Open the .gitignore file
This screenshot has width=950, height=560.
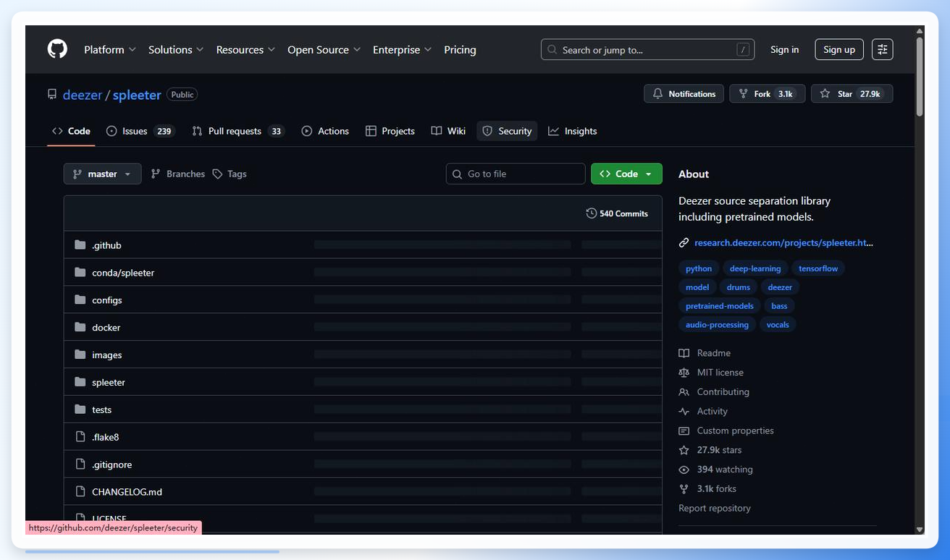[x=112, y=464]
